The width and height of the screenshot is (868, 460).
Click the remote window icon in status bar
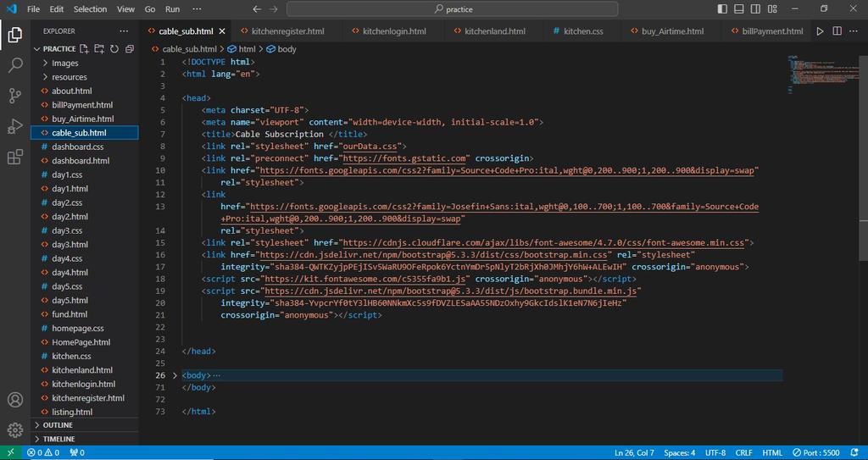click(11, 453)
